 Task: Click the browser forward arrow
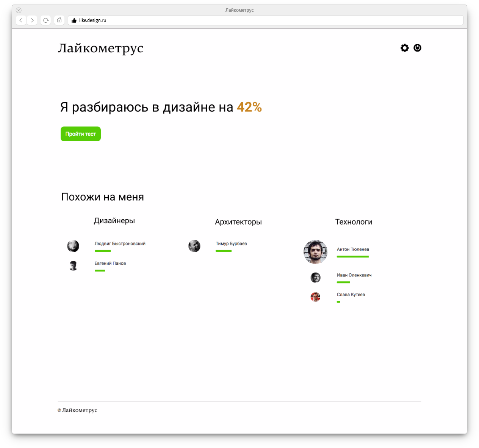32,20
